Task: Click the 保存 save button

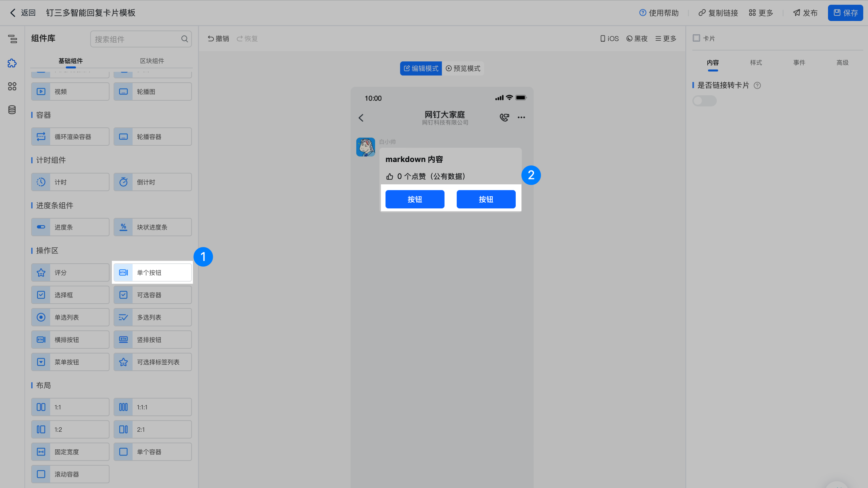Action: pyautogui.click(x=845, y=13)
